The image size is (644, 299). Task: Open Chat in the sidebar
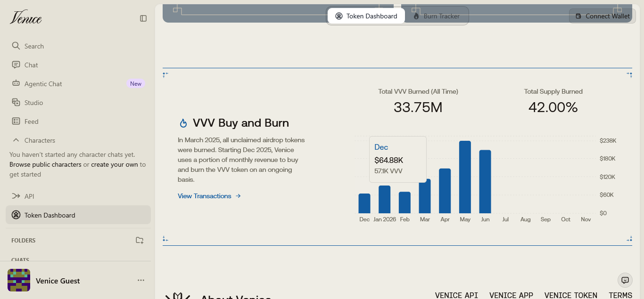pos(78,65)
